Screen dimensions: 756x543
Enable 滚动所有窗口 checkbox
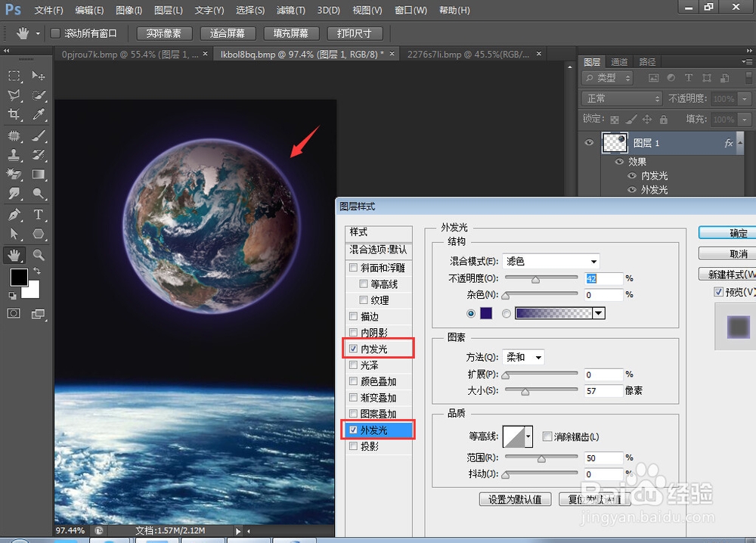pyautogui.click(x=55, y=33)
